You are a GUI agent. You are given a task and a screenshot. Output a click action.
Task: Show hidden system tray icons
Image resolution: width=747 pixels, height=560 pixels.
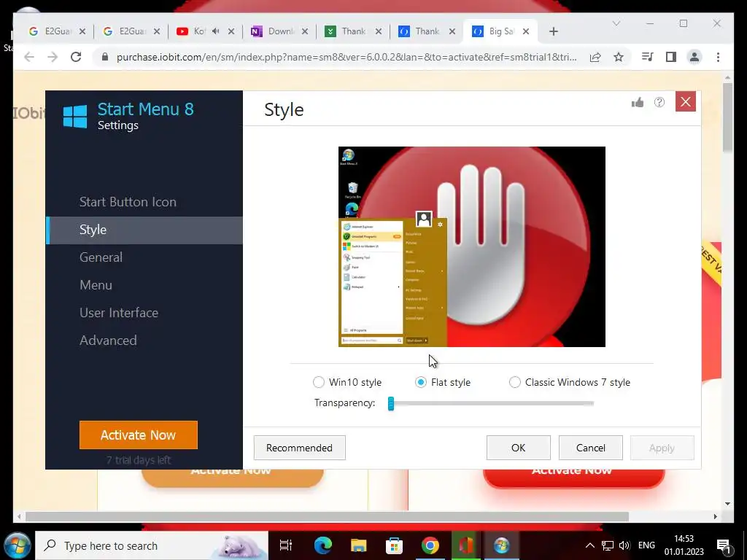point(589,545)
